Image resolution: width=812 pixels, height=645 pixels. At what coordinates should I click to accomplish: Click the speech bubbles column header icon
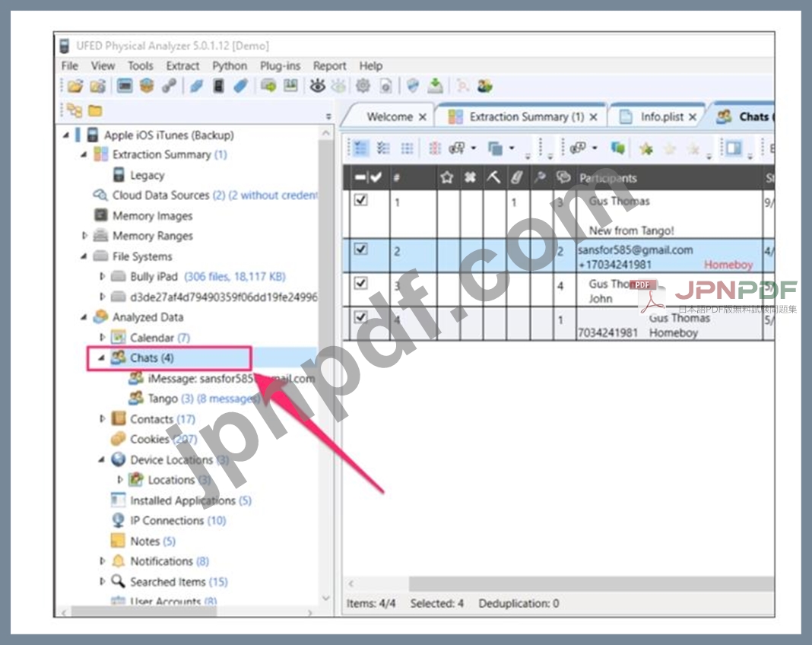pos(563,178)
